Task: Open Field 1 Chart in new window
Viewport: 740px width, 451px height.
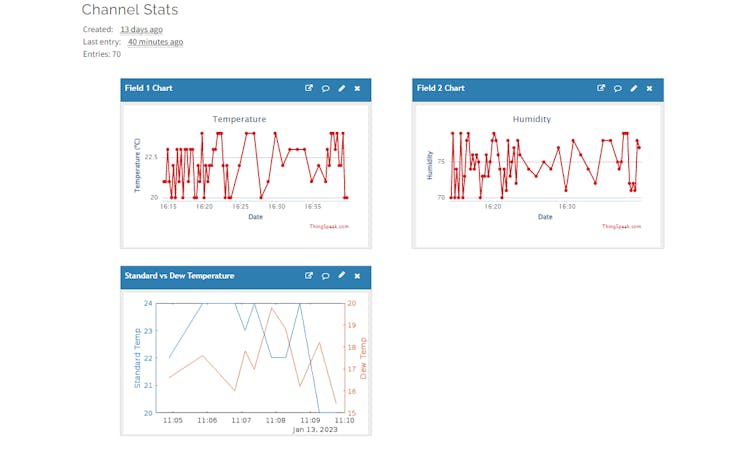Action: click(309, 88)
